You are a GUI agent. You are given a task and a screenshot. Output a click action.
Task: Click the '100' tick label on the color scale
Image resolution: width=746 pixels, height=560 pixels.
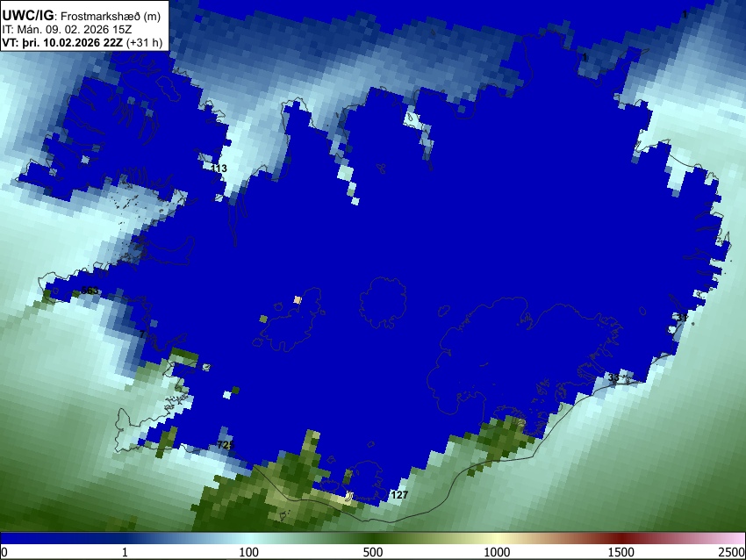tap(248, 552)
